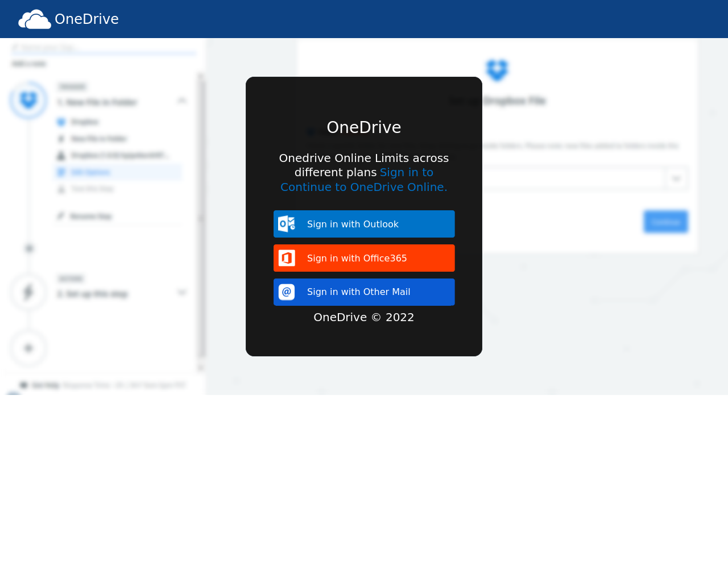Click the blurred Dropbox trigger circle icon
Viewport: 728px width, 582px height.
pyautogui.click(x=28, y=101)
